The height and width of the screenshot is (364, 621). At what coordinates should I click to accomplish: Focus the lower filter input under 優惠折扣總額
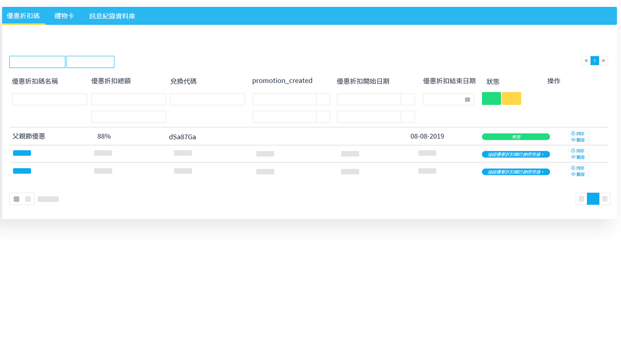128,117
